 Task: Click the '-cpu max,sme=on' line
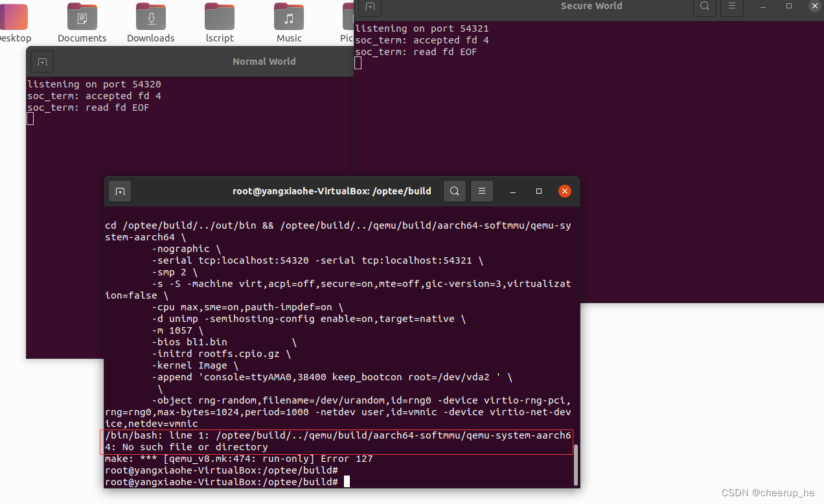coord(247,307)
